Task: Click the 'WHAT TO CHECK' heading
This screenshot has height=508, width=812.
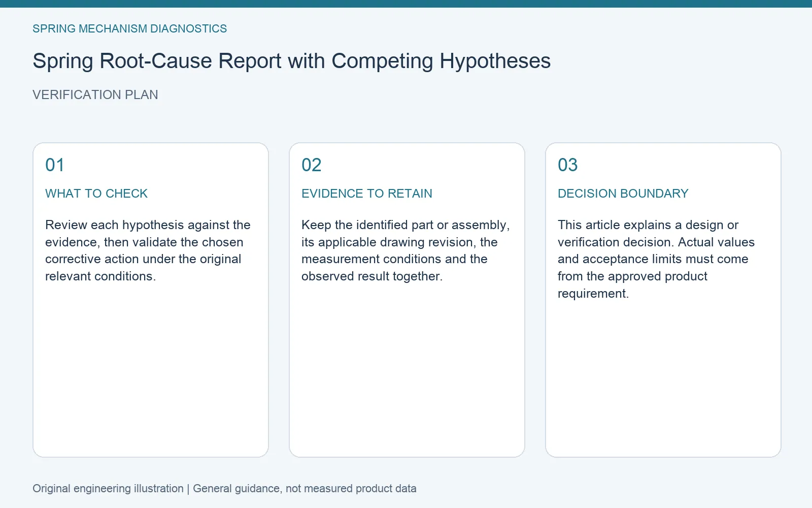Action: (96, 194)
